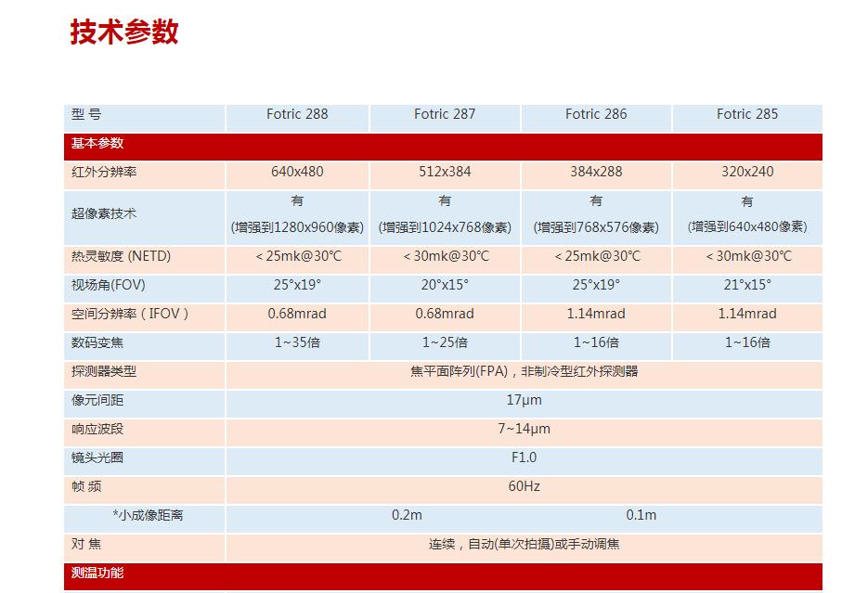Viewport: 868px width, 593px height.
Task: Click the (增强到1024x768像素) text
Action: [x=445, y=227]
